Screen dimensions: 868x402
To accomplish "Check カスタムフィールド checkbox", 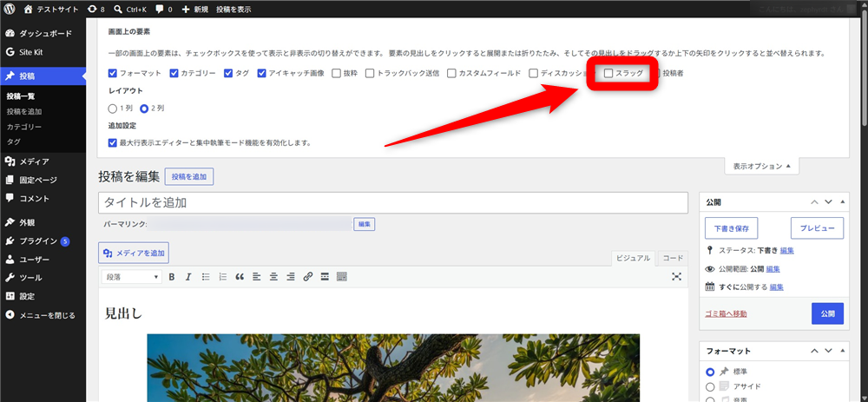I will tap(451, 73).
